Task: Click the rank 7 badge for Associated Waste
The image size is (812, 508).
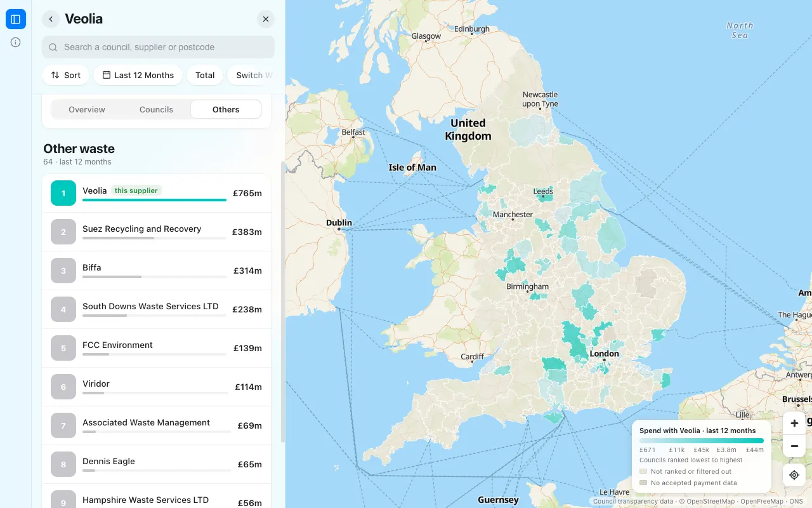Action: coord(63,425)
